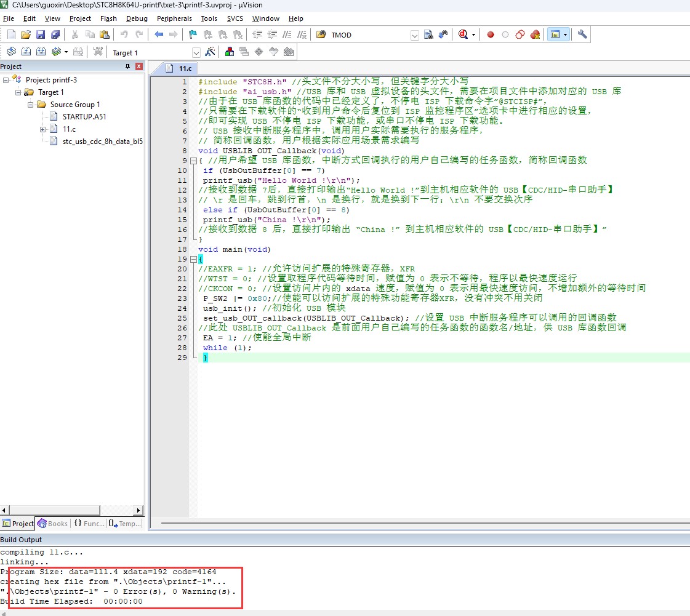Select STARTUP.A51 in the project tree
690x616 pixels.
pyautogui.click(x=84, y=116)
